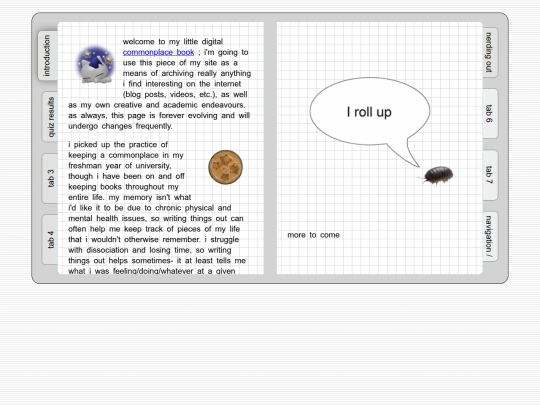Image resolution: width=540 pixels, height=405 pixels.
Task: Click the 'undergo changes frequently.' line
Action: pos(120,126)
